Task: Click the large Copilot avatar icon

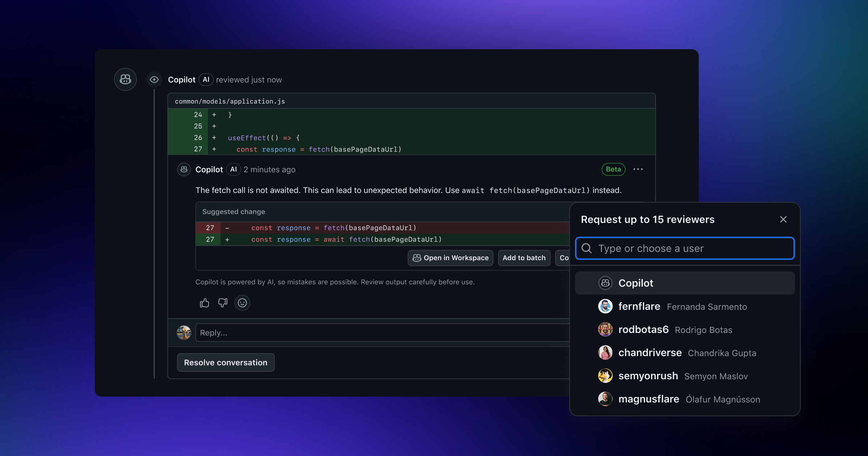Action: tap(125, 79)
